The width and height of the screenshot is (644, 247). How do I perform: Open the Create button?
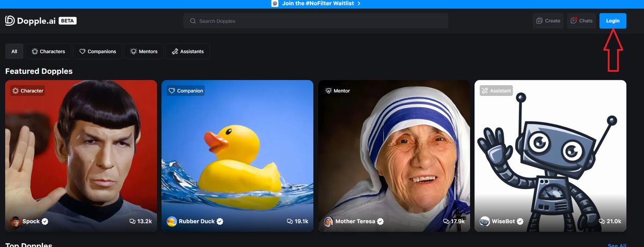(x=548, y=21)
